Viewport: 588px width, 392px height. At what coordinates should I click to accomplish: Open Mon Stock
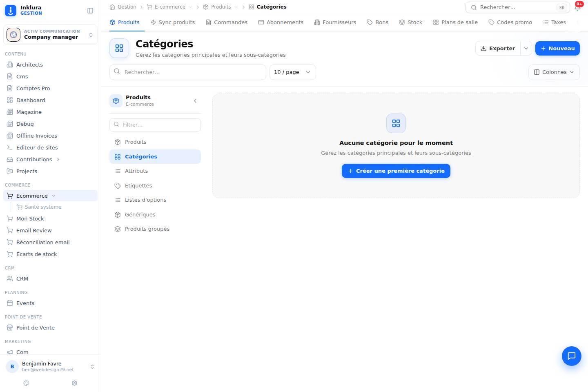coord(50,218)
